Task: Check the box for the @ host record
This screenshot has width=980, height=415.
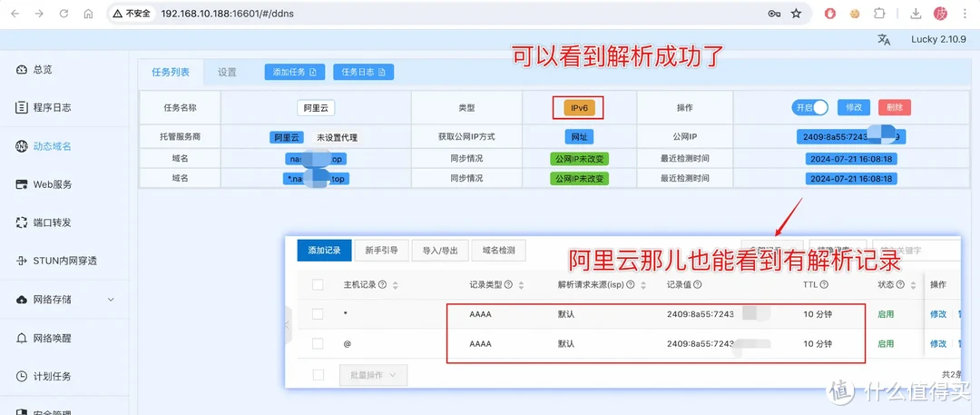Action: (x=318, y=344)
